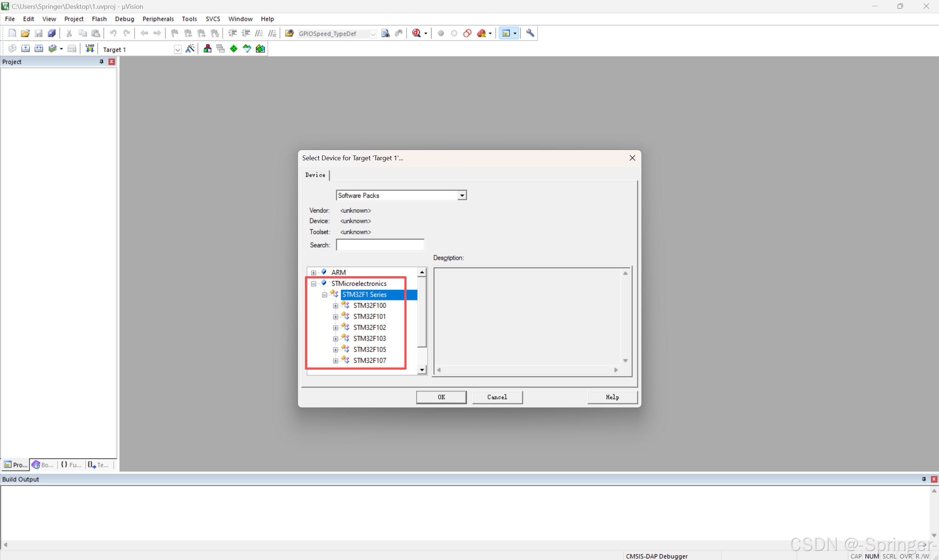Open the Software Packs dropdown

pyautogui.click(x=461, y=195)
